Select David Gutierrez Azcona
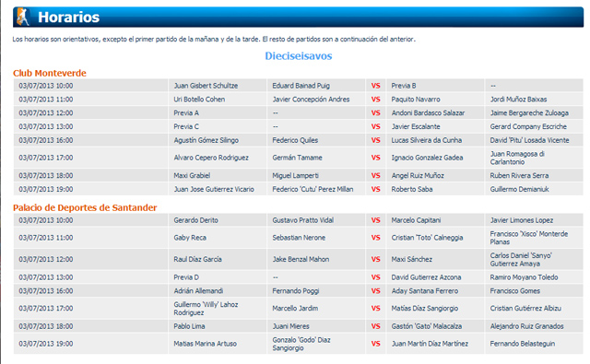 (x=426, y=277)
